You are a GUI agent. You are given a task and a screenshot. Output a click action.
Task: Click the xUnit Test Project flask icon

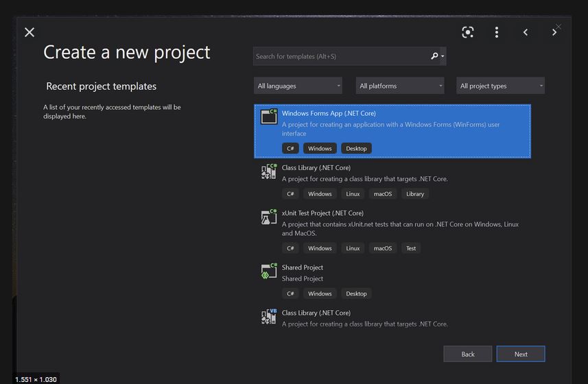[x=269, y=217]
